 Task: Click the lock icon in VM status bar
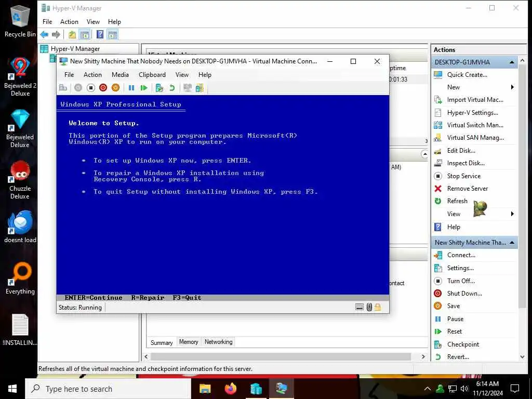(378, 307)
